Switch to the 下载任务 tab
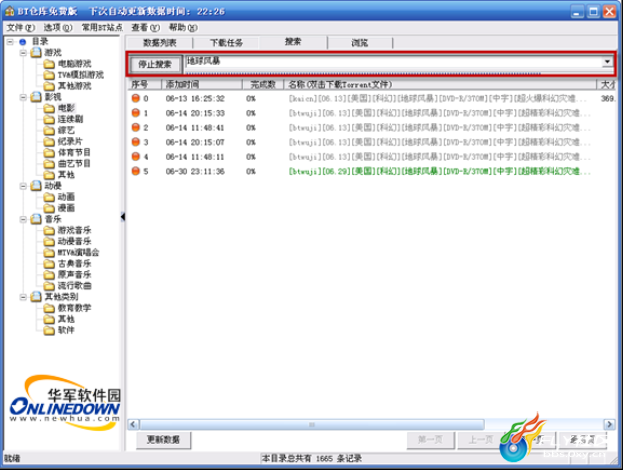The height and width of the screenshot is (470, 623). pyautogui.click(x=226, y=43)
